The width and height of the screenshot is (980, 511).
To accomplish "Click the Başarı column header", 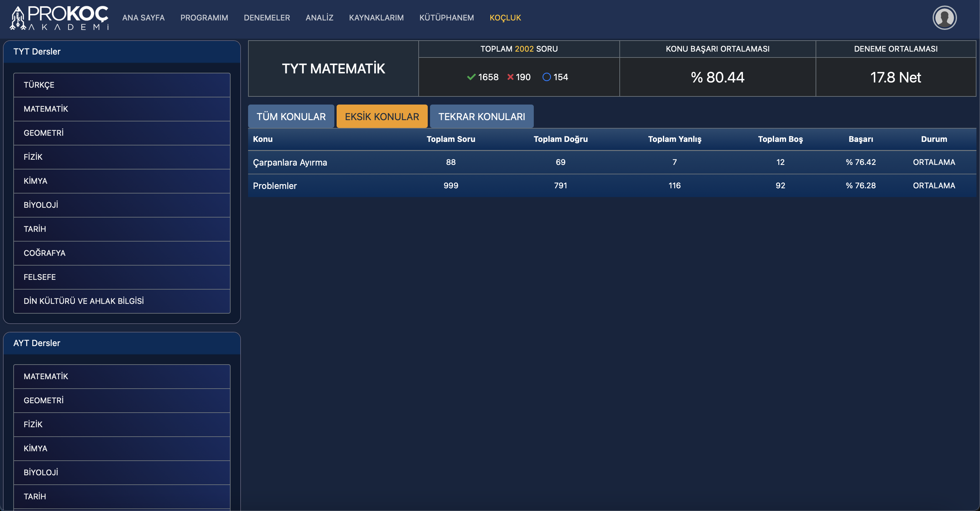I will click(861, 139).
